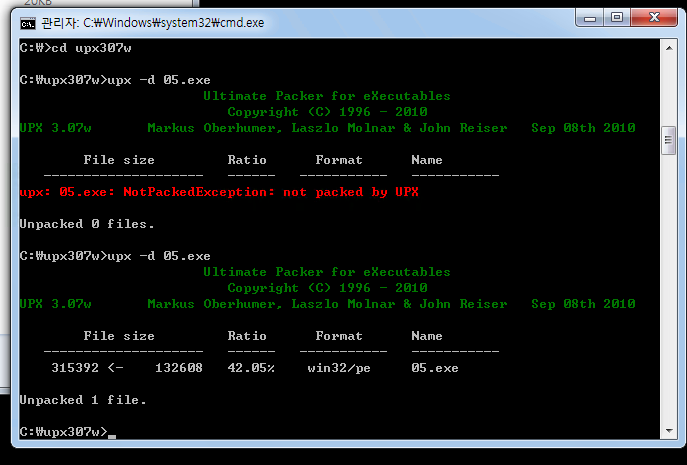Click the first 'Ultimate Packer for eXecutables' banner
Image resolution: width=687 pixels, height=465 pixels.
click(326, 96)
